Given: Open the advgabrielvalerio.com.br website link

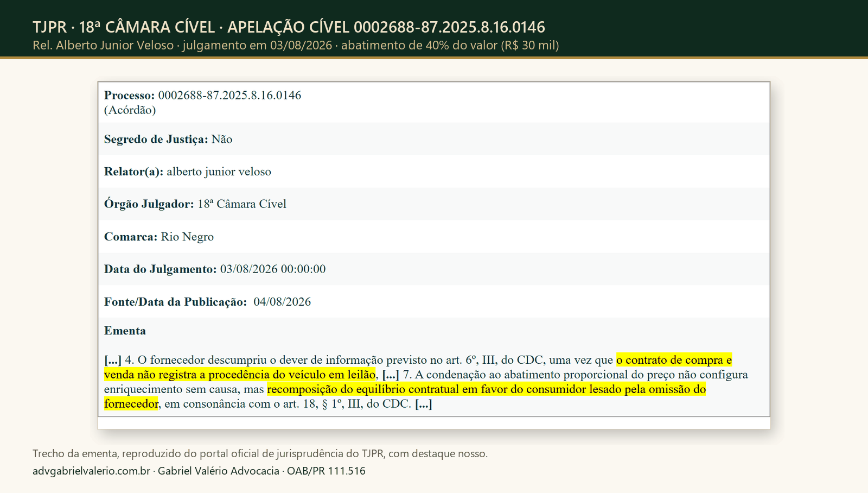Looking at the screenshot, I should (91, 471).
